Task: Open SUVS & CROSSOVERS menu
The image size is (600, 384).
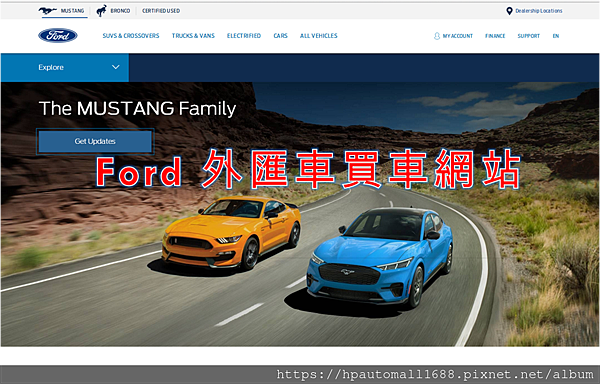Action: (131, 36)
